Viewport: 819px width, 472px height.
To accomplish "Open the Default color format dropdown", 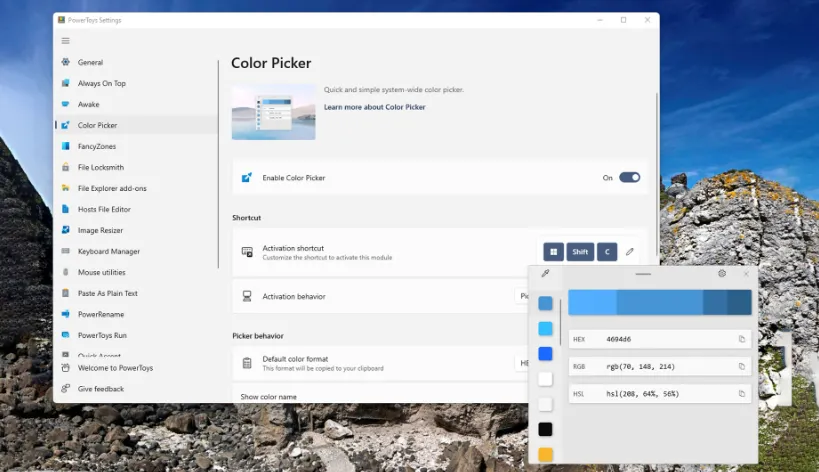I will [522, 363].
